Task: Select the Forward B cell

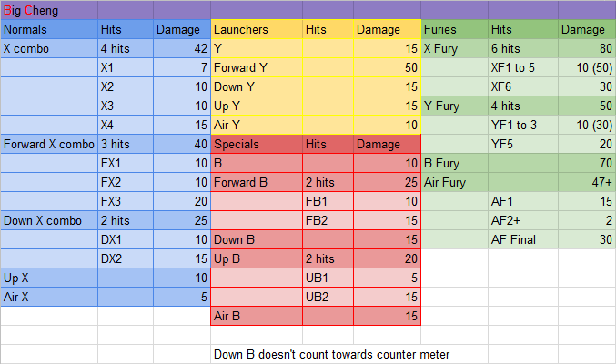Action: coord(257,183)
